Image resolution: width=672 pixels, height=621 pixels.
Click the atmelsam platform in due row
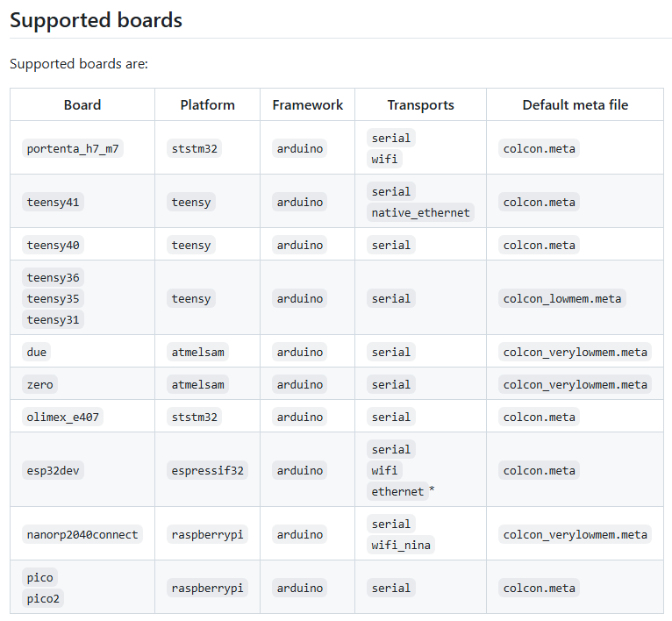click(x=198, y=352)
